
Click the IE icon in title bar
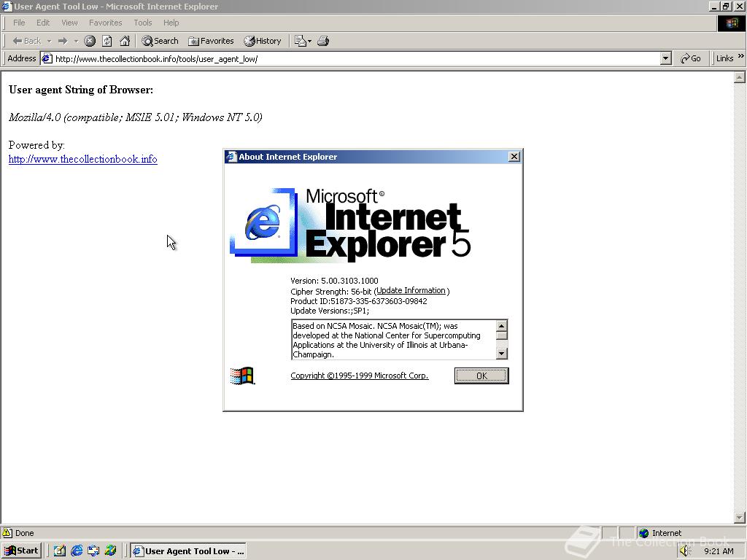click(7, 6)
